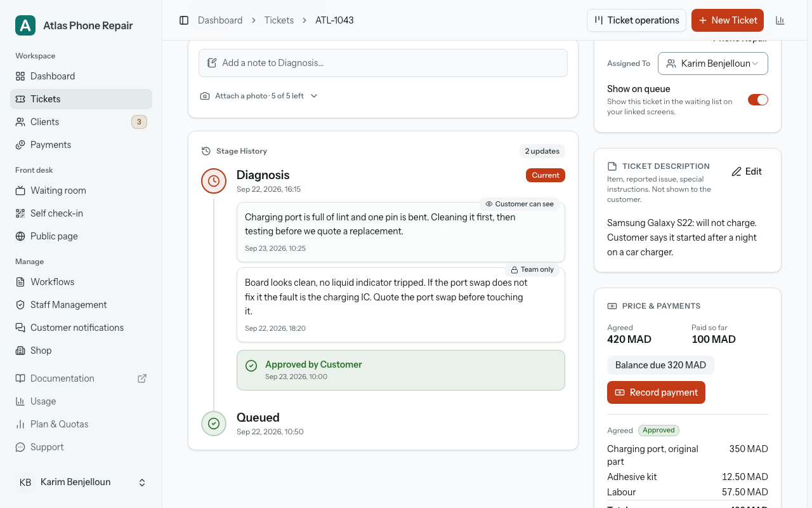
Task: Click the Clients badge showing 3
Action: click(x=139, y=122)
